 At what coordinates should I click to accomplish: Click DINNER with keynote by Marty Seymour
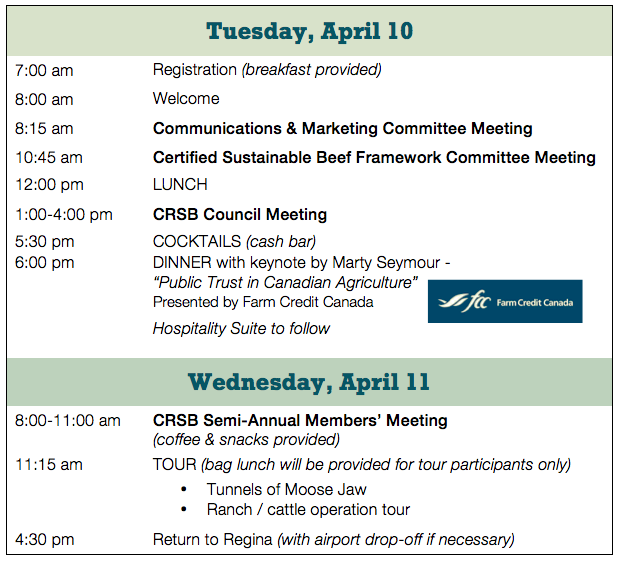coord(301,263)
